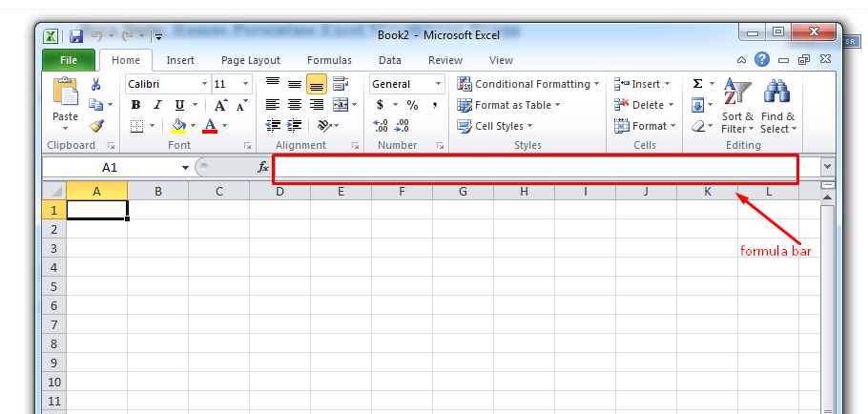Viewport: 868px width, 414px height.
Task: Click the Borders icon
Action: coord(136,126)
